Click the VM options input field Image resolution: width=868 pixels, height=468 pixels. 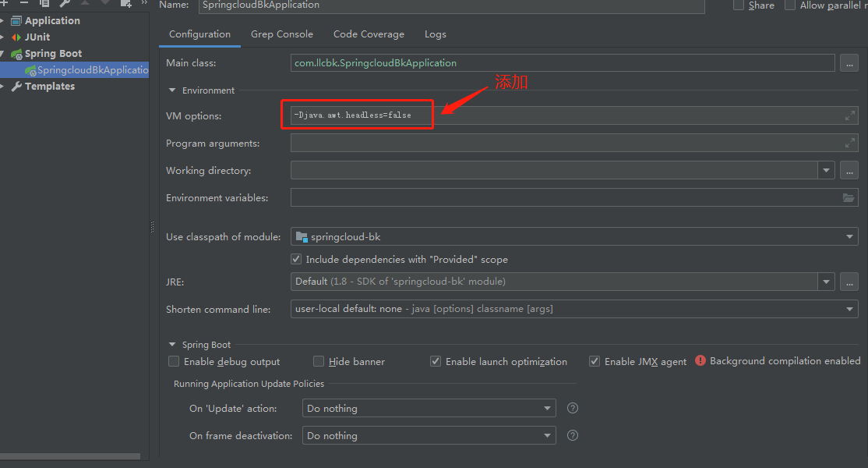coord(574,115)
